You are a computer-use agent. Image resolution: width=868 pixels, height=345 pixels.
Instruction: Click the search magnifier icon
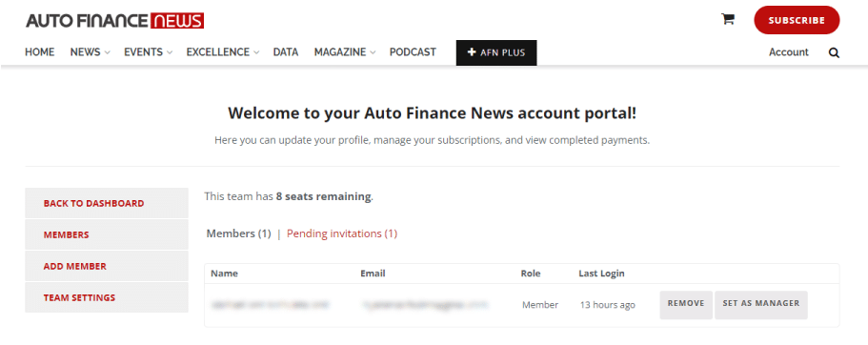pyautogui.click(x=834, y=53)
